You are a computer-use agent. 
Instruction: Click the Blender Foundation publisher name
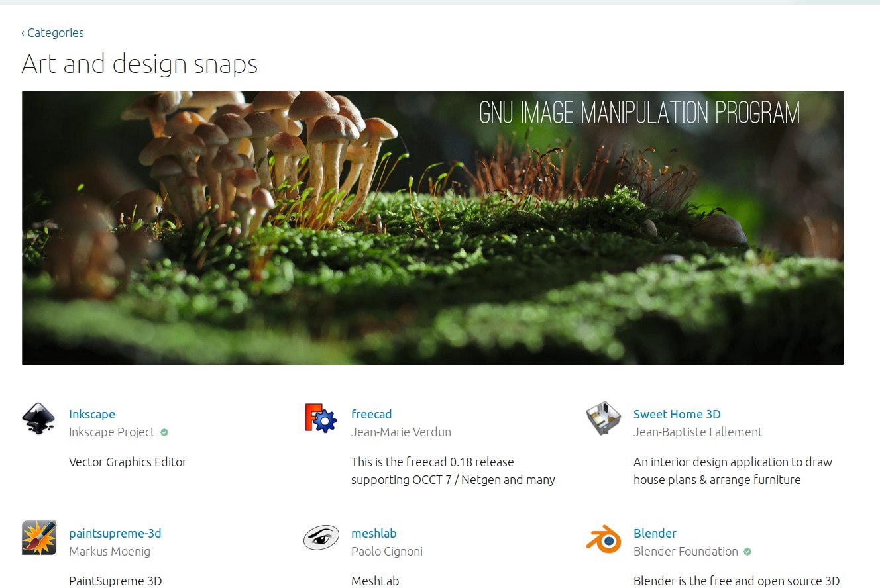click(x=686, y=551)
